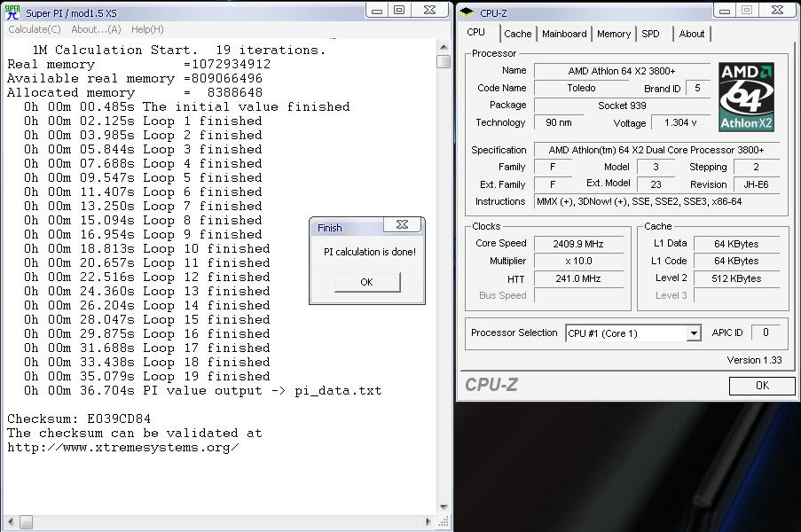Click the Ext. Model value 23
The height and width of the screenshot is (532, 801).
pos(656,184)
